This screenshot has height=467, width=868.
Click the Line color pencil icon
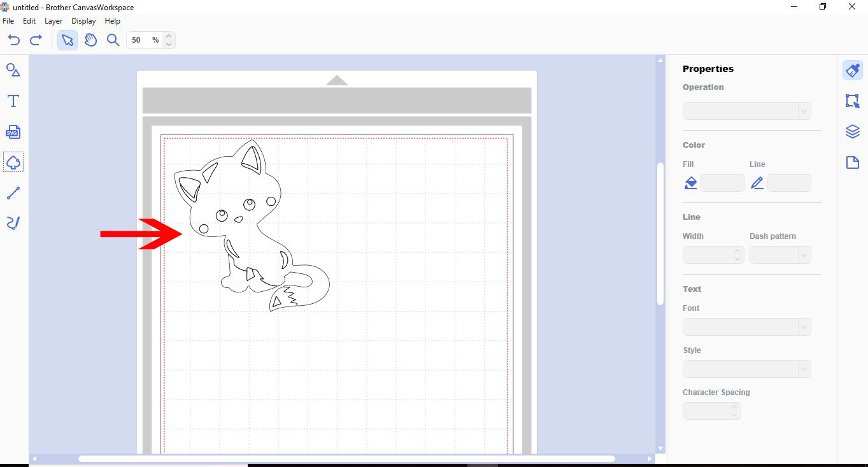757,183
